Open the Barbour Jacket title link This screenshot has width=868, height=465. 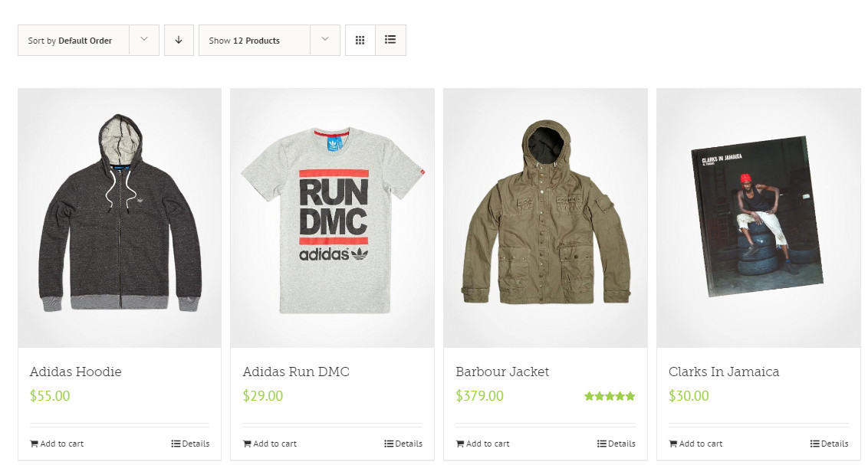click(502, 372)
